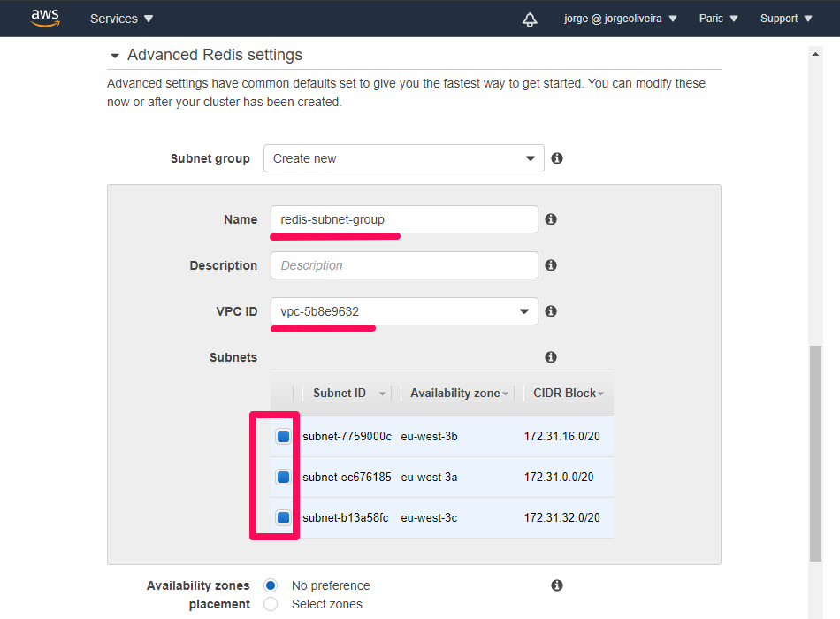Click info icon for Availability zones placement

tap(557, 585)
